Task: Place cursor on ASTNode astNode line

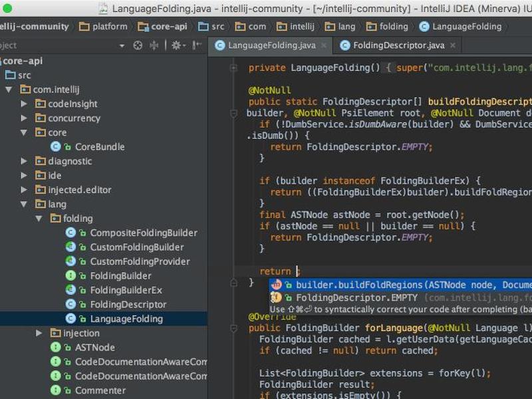Action: [x=362, y=215]
